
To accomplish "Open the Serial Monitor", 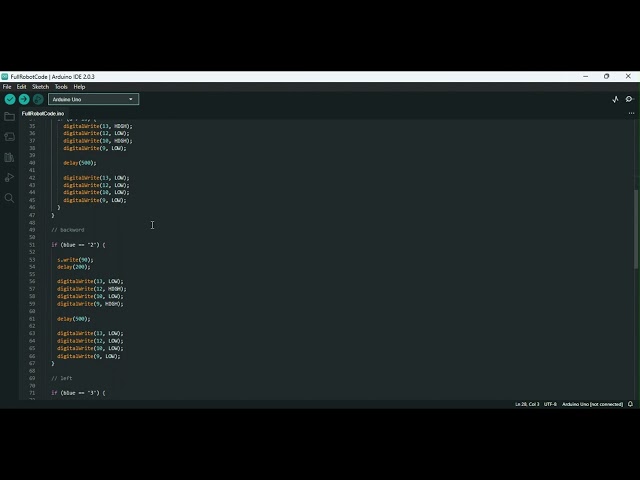I will pos(629,99).
